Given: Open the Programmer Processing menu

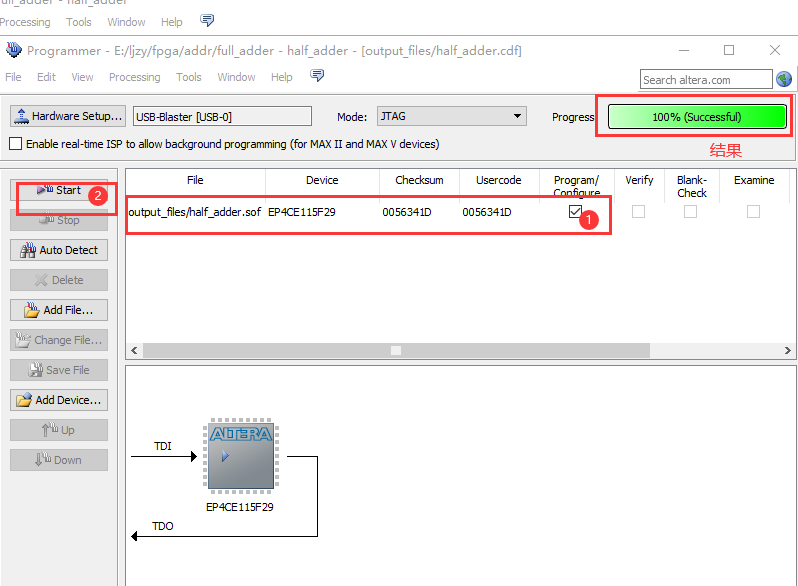Looking at the screenshot, I should click(x=134, y=77).
